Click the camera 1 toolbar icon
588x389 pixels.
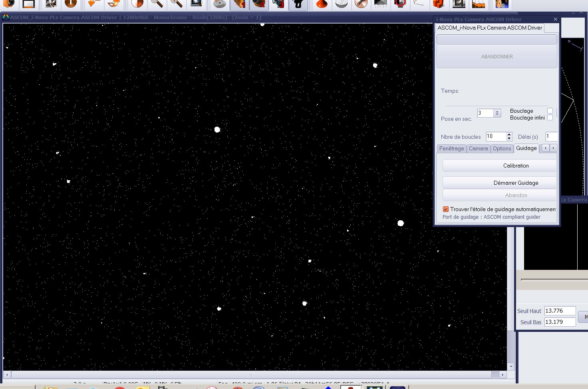[x=240, y=4]
